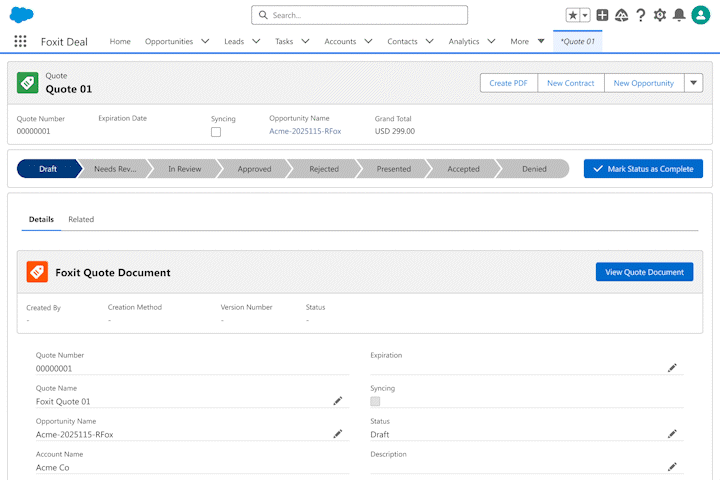720x480 pixels.
Task: Click the Foxit Deal app name
Action: tap(64, 42)
